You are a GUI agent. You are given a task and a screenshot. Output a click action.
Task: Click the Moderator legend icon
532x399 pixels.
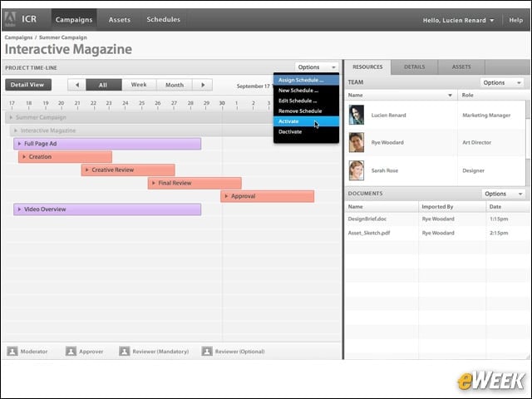click(x=12, y=351)
